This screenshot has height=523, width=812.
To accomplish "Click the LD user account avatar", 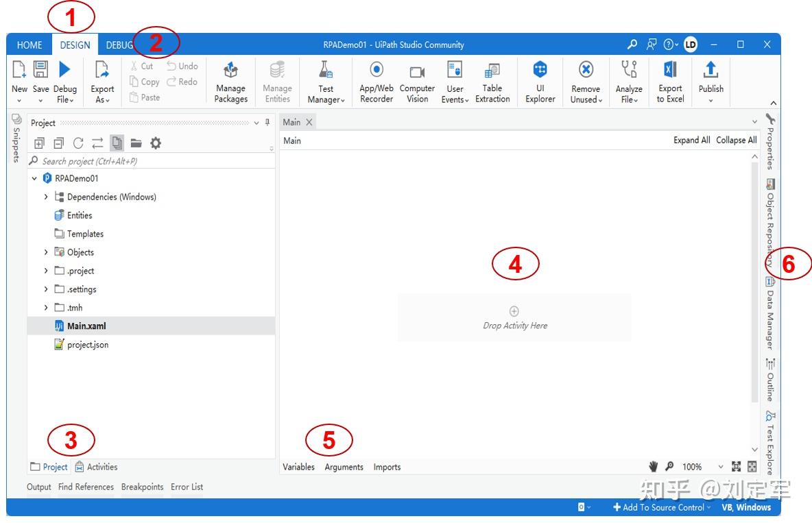I will click(x=691, y=45).
